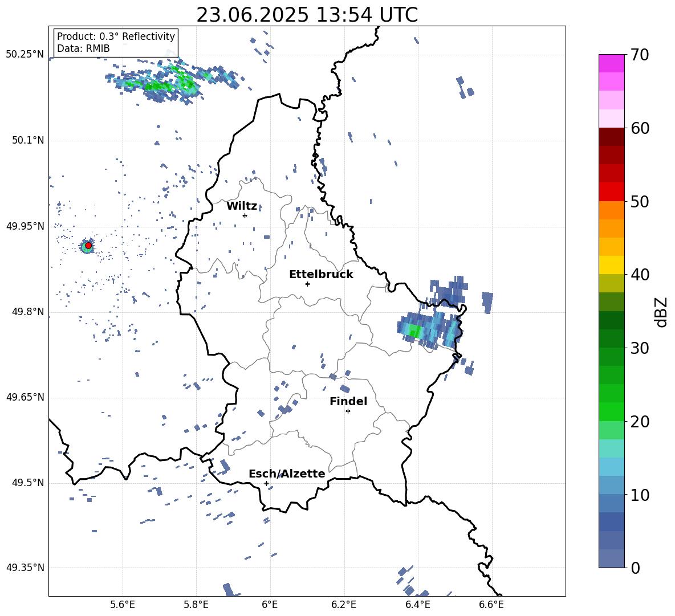The width and height of the screenshot is (675, 616).
Task: Click the bright red colorbar segment above 50
Action: pos(612,192)
